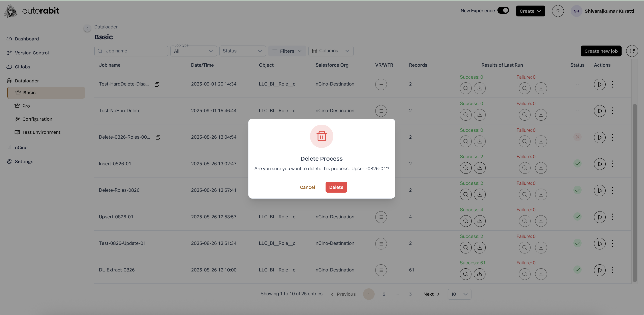Open the Job type dropdown

(x=193, y=51)
